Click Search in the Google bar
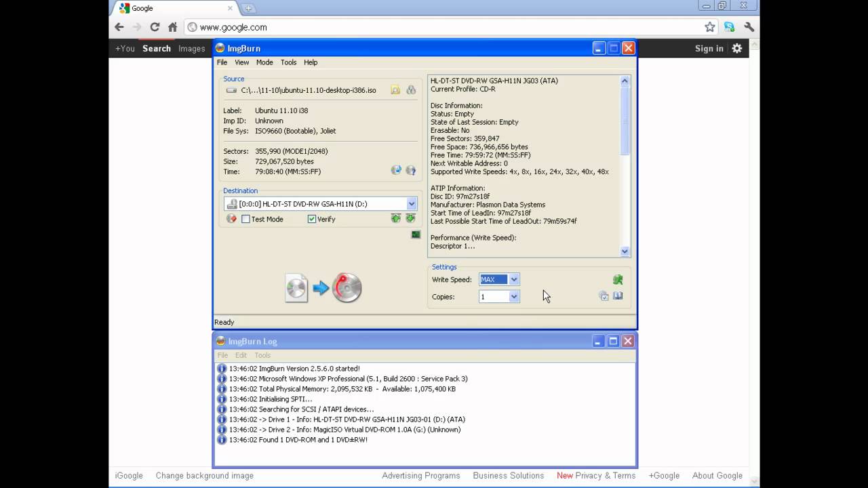The image size is (868, 488). tap(157, 48)
